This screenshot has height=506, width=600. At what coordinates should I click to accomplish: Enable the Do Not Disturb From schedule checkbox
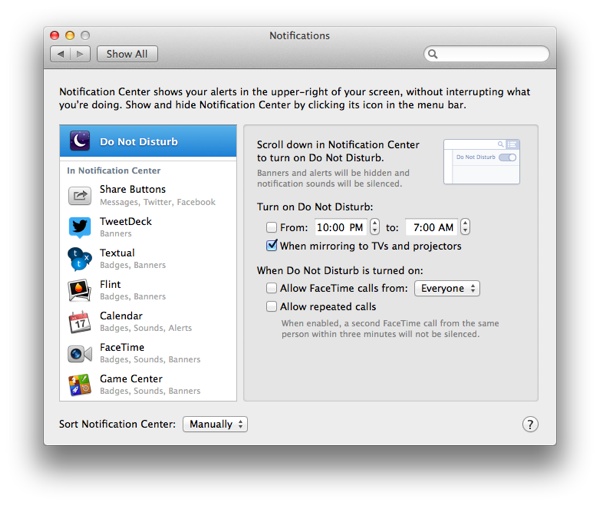[x=272, y=228]
